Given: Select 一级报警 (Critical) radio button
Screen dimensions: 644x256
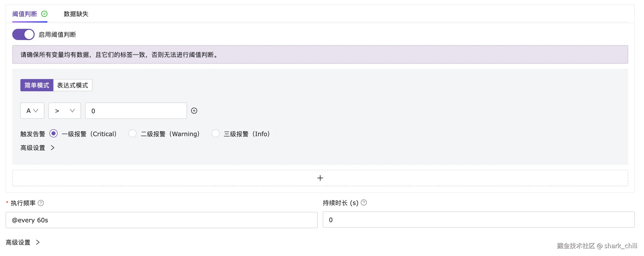Looking at the screenshot, I should 53,134.
